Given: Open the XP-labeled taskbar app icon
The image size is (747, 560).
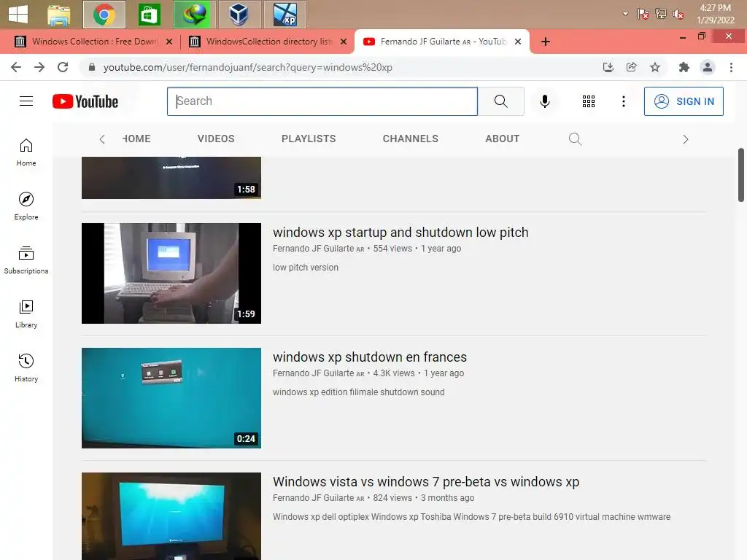Looking at the screenshot, I should click(x=285, y=15).
